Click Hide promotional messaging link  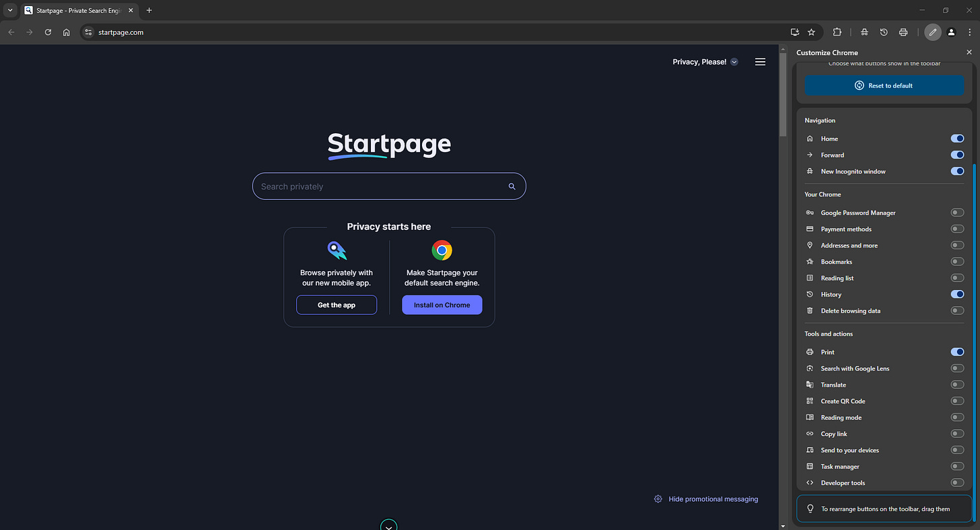point(713,499)
